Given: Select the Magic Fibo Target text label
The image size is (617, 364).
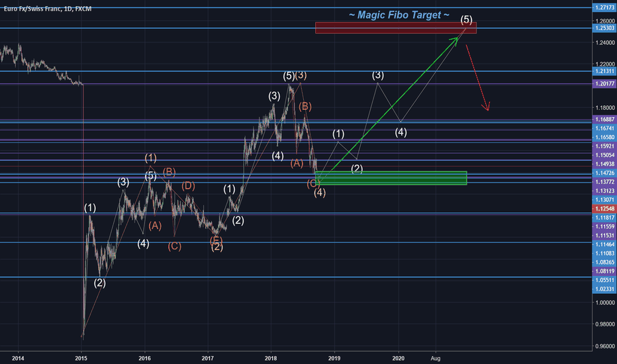Looking at the screenshot, I should (x=399, y=15).
